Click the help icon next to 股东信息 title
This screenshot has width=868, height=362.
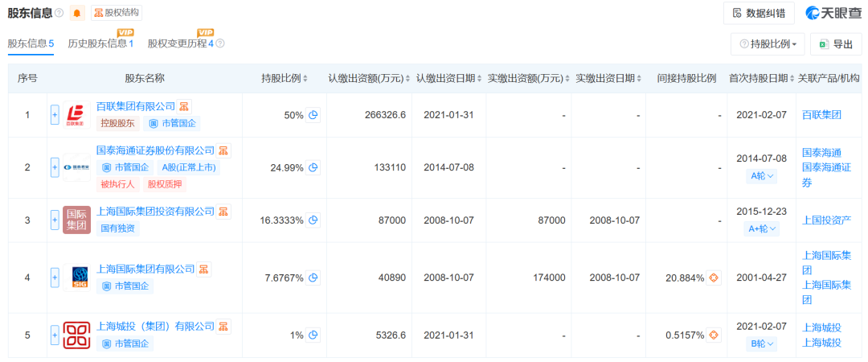point(59,13)
